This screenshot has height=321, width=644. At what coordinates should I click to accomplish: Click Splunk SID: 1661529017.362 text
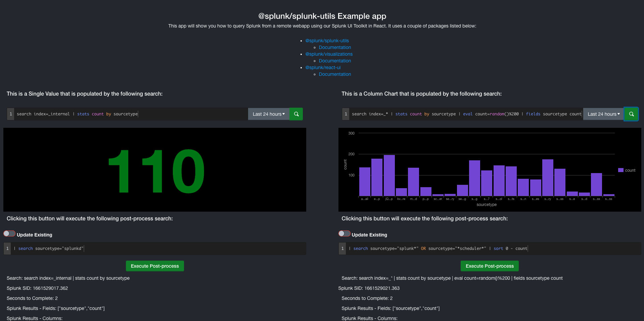click(x=37, y=288)
